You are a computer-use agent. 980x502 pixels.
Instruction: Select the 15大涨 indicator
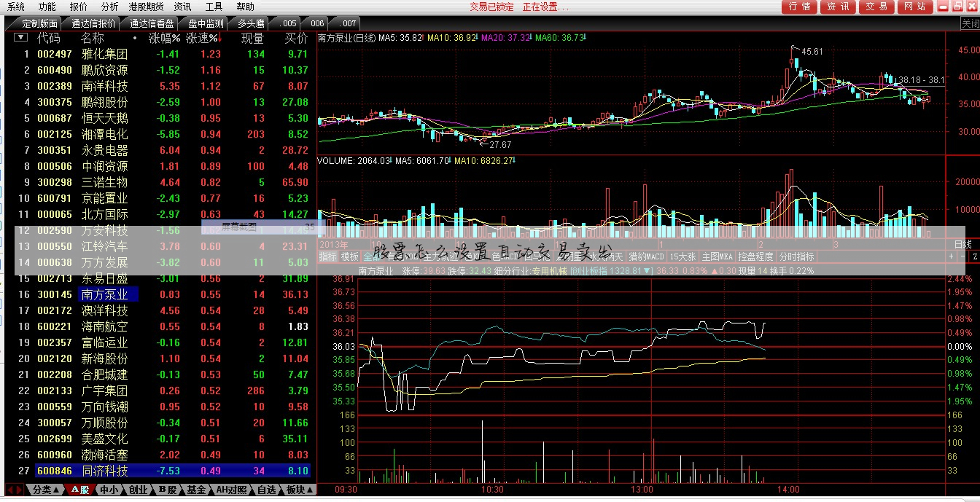(682, 256)
